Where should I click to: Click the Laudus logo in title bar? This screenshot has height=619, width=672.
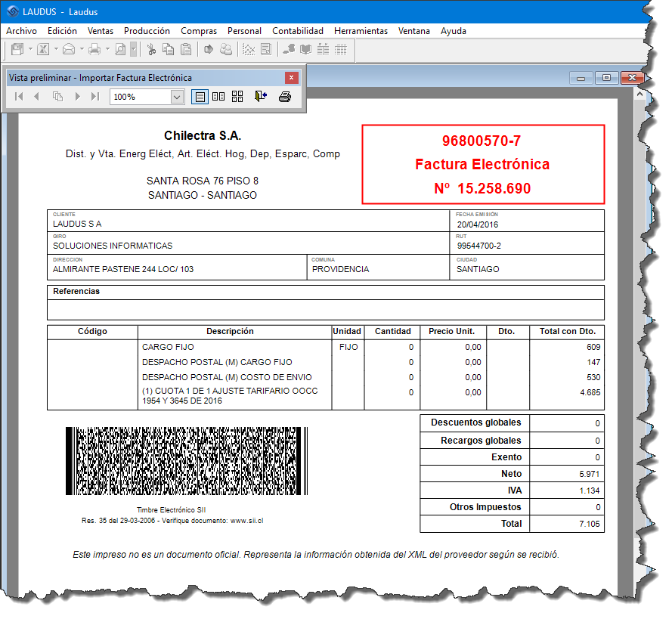pos(13,11)
